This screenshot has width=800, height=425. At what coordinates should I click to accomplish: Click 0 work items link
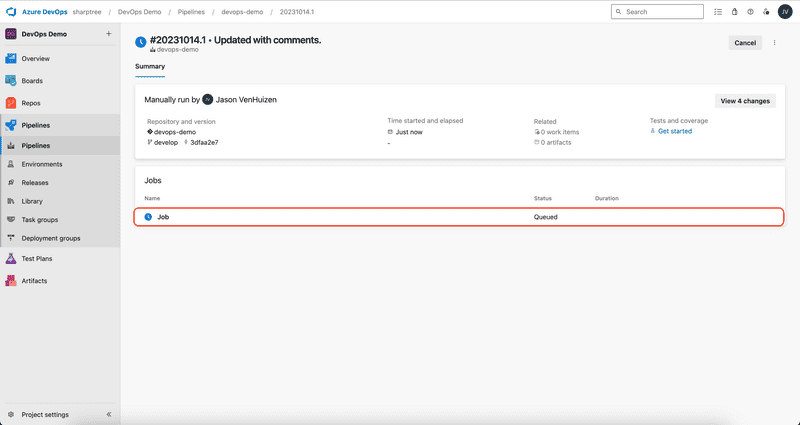pyautogui.click(x=560, y=132)
